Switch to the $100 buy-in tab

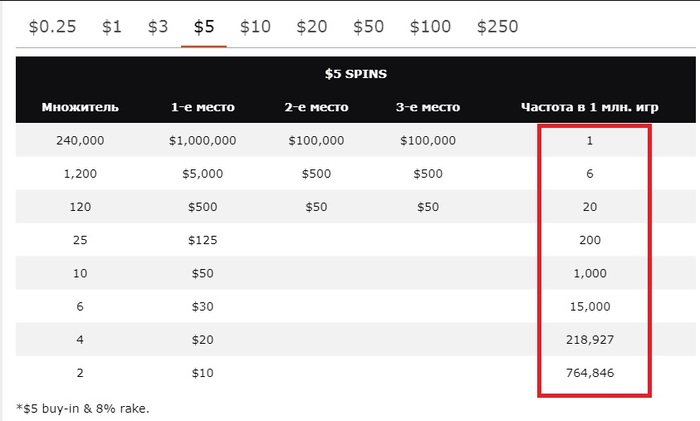click(430, 27)
